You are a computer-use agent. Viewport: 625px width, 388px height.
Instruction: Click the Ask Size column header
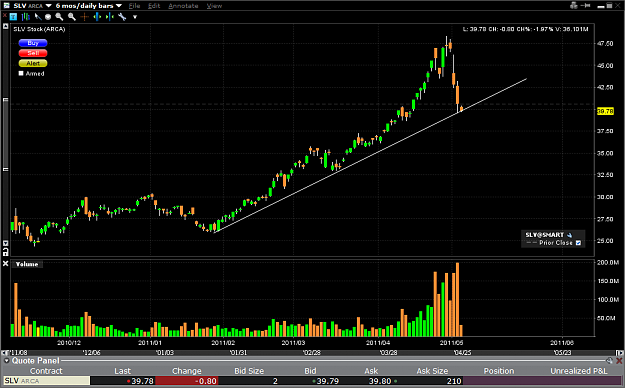click(432, 371)
